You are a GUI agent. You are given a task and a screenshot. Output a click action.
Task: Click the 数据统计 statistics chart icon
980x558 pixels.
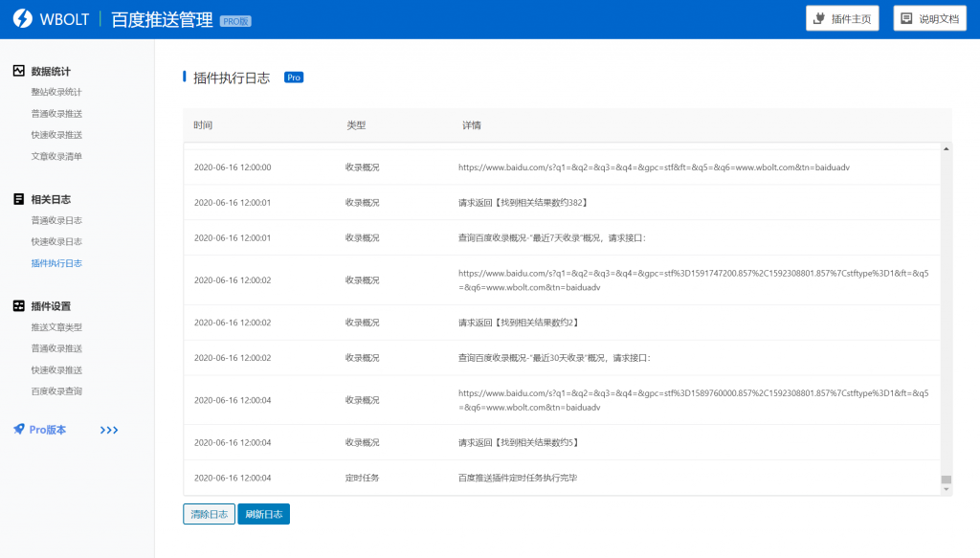tap(17, 69)
